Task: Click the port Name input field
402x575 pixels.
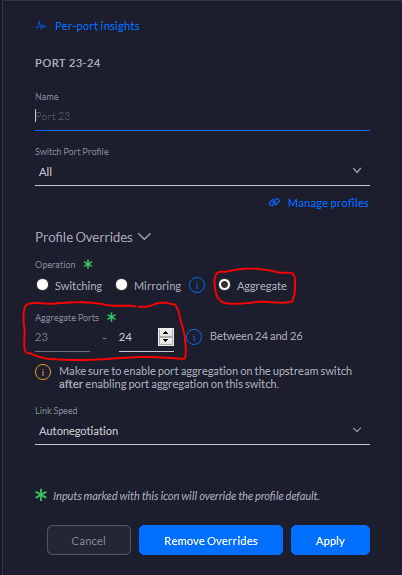Action: click(x=202, y=117)
